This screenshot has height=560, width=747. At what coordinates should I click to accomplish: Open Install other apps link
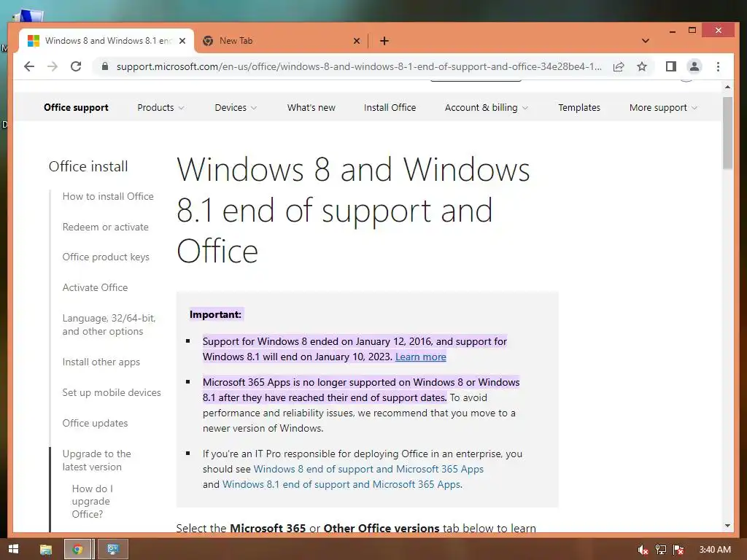pyautogui.click(x=101, y=362)
